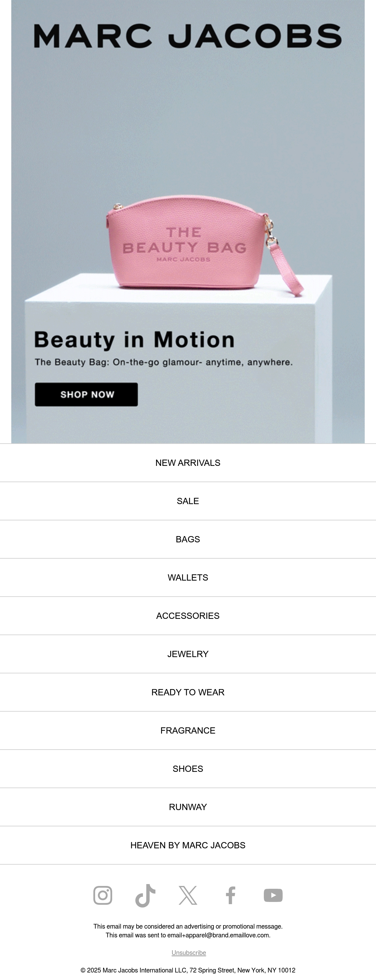Open READY TO WEAR section
This screenshot has height=980, width=376.
(x=188, y=693)
